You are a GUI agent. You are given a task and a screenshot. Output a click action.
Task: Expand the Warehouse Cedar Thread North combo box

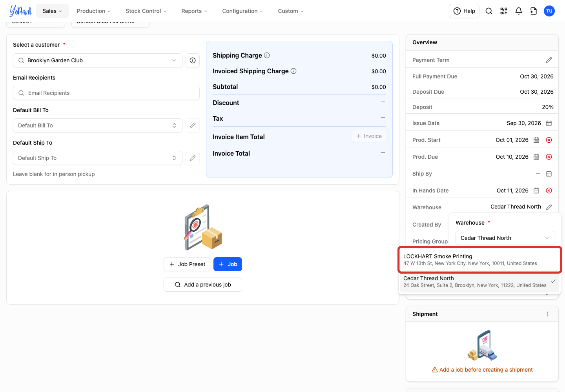(x=505, y=238)
